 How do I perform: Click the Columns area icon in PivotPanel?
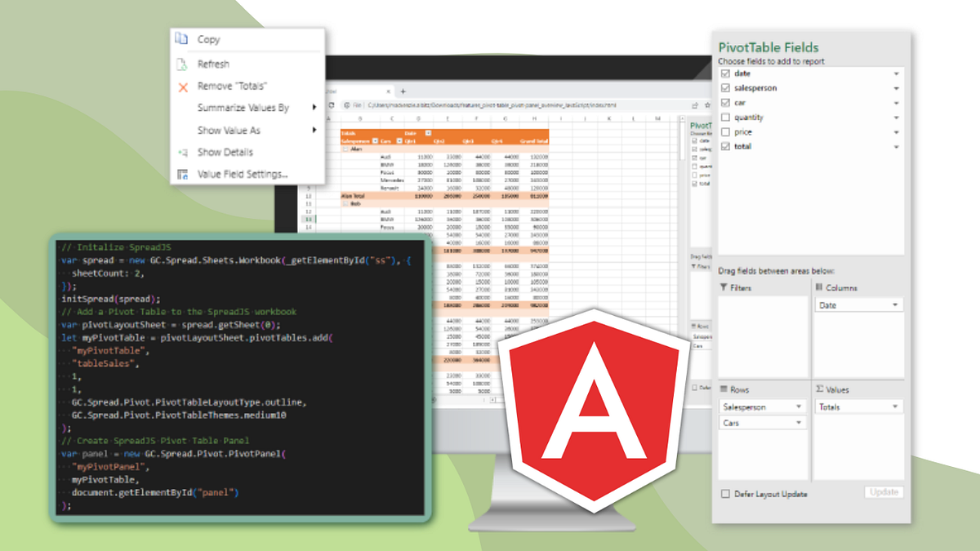click(819, 287)
